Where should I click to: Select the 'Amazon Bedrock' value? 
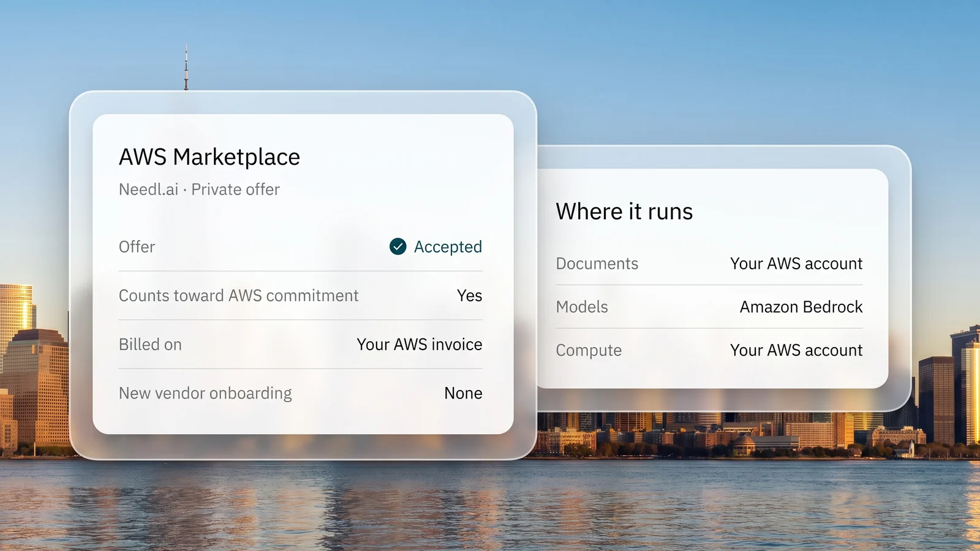coord(801,307)
